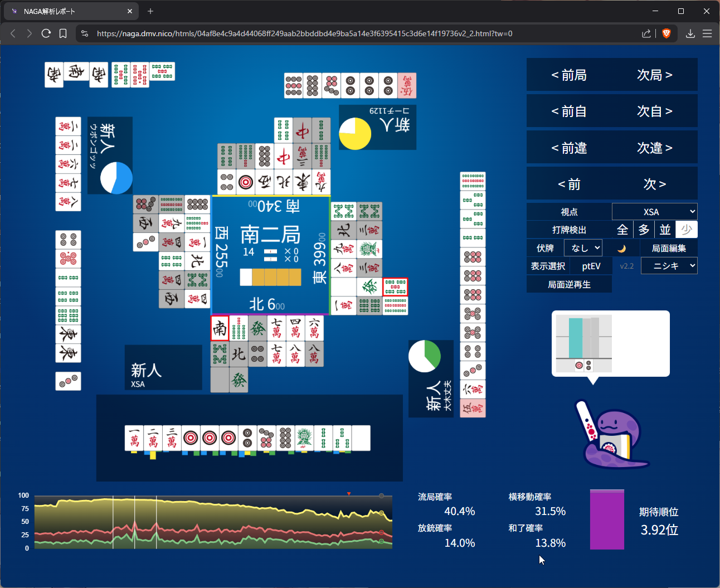
Task: Click the 局面編集 button
Action: 669,248
